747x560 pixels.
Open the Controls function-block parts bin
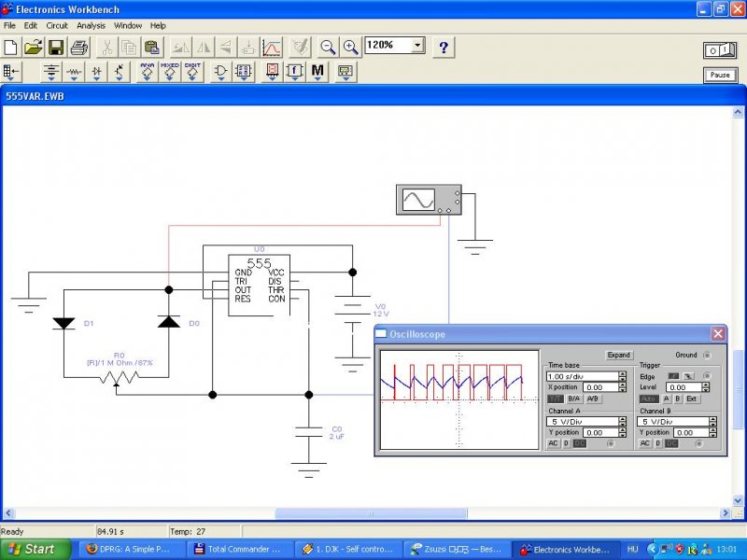(x=295, y=72)
